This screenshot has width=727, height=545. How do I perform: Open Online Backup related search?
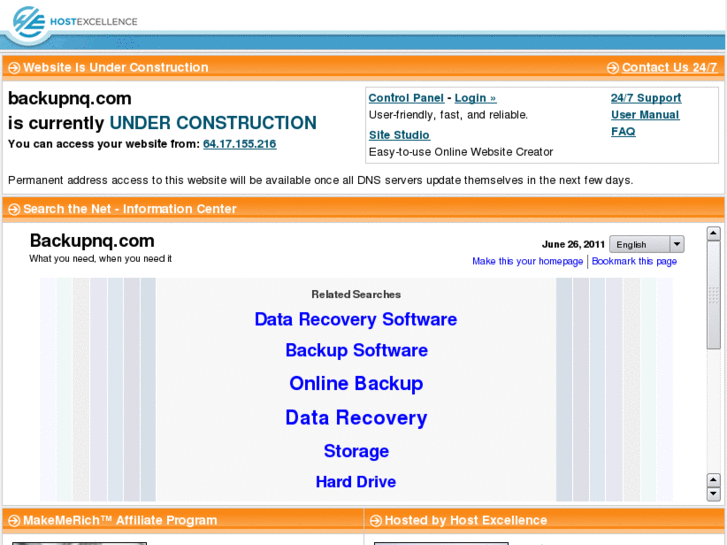(356, 383)
